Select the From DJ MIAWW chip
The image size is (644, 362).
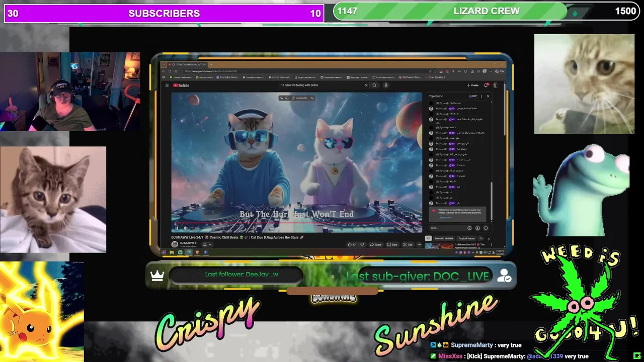click(444, 238)
